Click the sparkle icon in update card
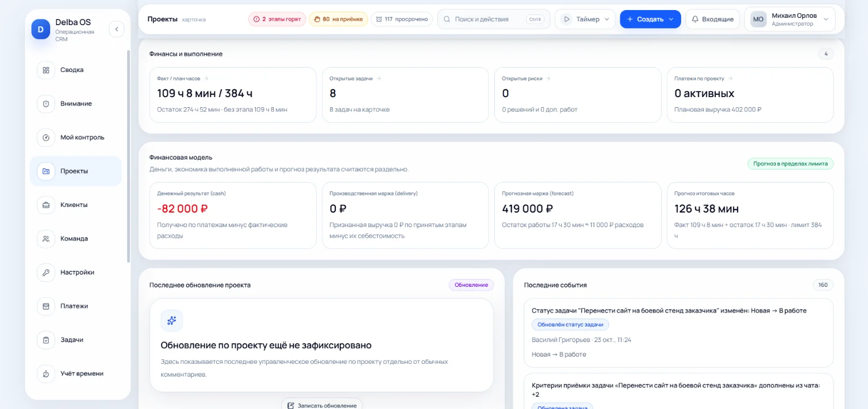868x409 pixels. [172, 320]
